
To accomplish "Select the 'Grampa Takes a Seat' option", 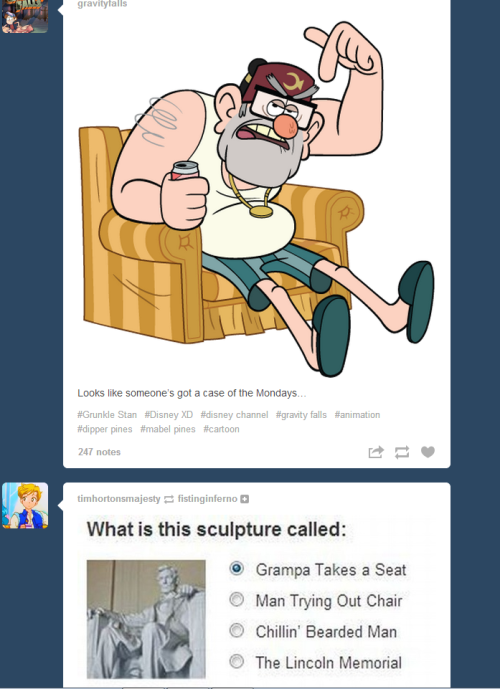I will coord(236,569).
